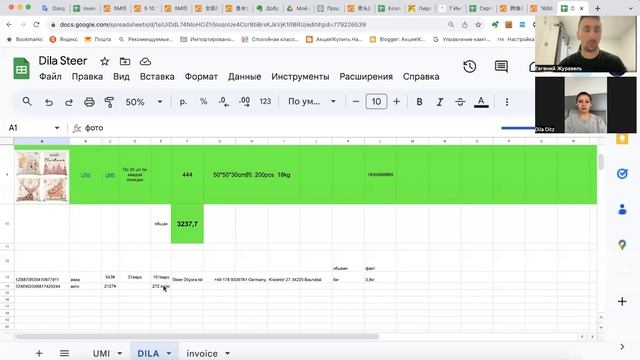
Task: Open the Файл menu
Action: pyautogui.click(x=50, y=77)
